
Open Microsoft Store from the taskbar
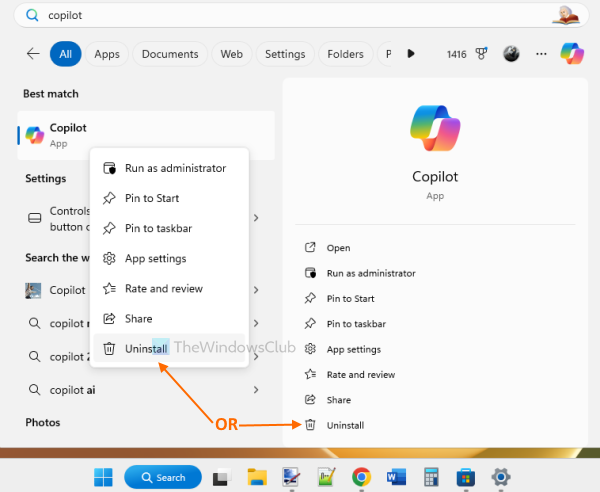466,477
